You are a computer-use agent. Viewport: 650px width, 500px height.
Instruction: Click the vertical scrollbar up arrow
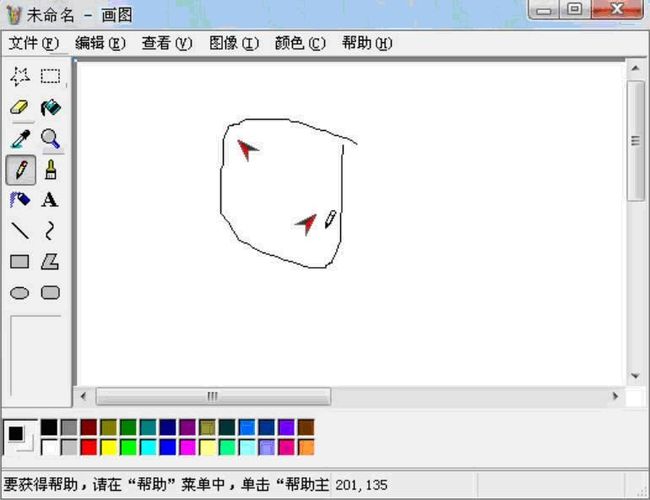(x=635, y=68)
